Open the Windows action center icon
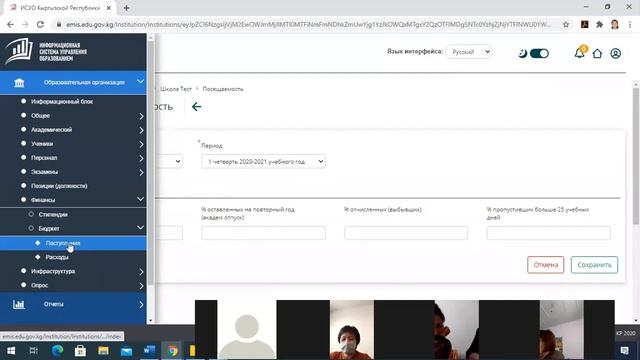The height and width of the screenshot is (360, 640). [624, 351]
